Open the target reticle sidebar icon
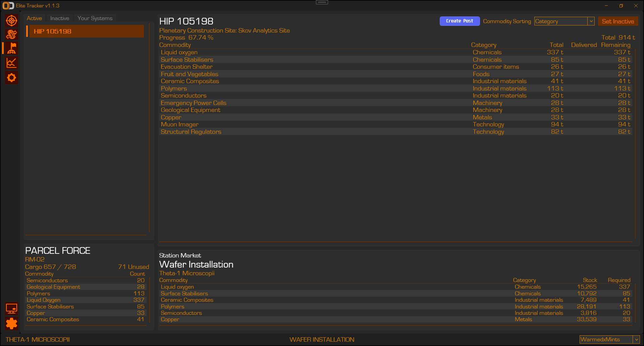 click(11, 20)
